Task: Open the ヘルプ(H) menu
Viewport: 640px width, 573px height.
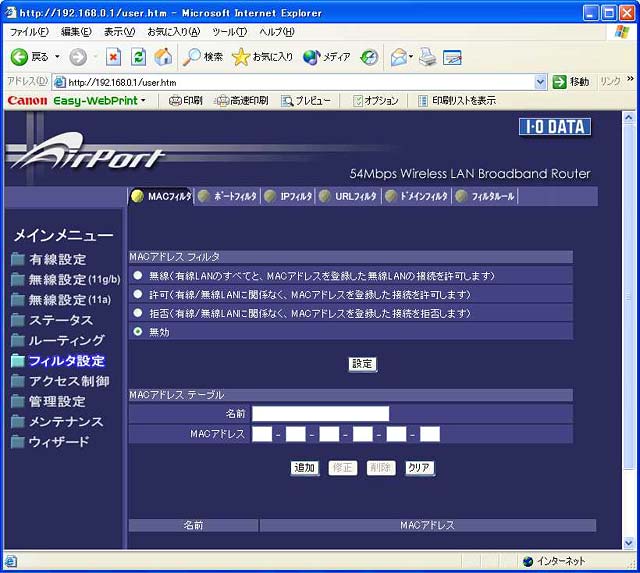Action: tap(277, 32)
